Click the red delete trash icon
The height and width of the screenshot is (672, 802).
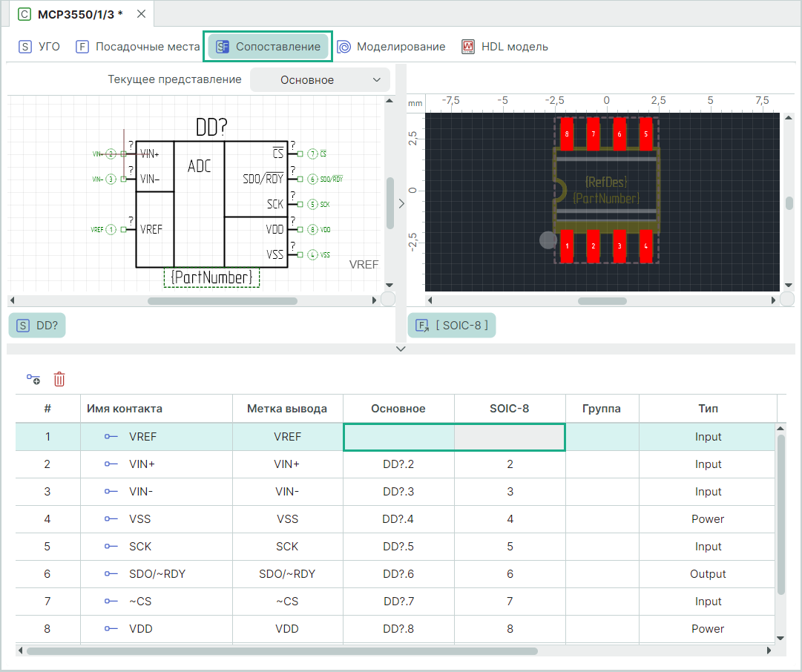(59, 379)
